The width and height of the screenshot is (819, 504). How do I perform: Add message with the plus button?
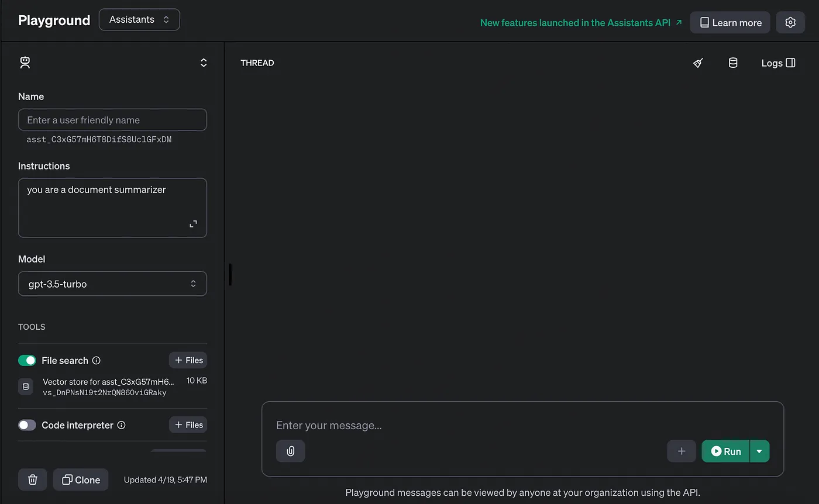pos(682,451)
